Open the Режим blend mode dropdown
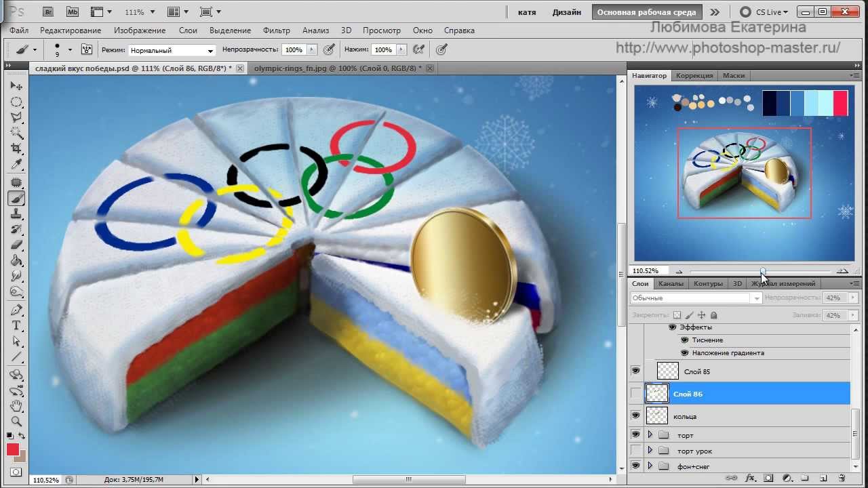The width and height of the screenshot is (868, 488). click(x=172, y=50)
